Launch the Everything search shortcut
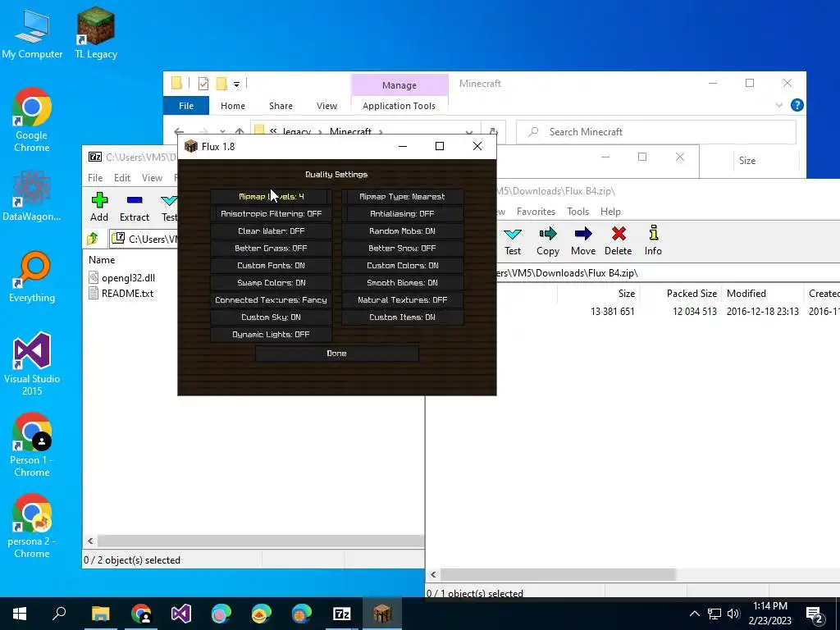The height and width of the screenshot is (630, 840). point(32,277)
